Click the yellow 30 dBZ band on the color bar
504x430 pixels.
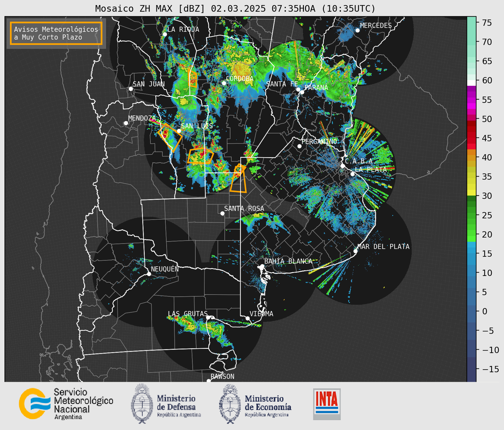[471, 193]
